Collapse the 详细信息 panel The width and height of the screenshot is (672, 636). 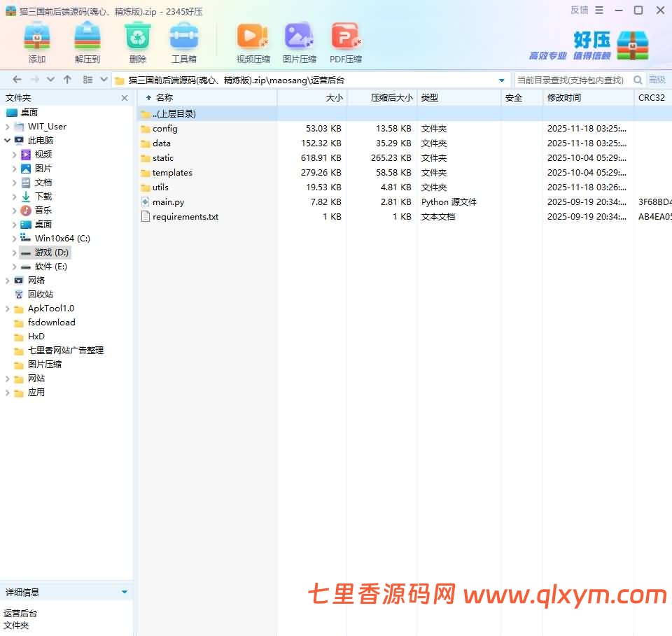click(125, 592)
